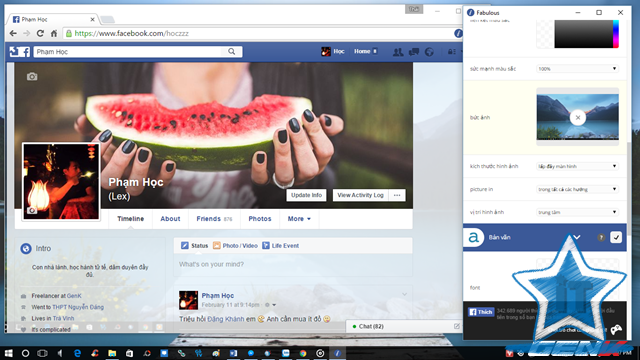Switch to the About tab
This screenshot has width=640, height=360.
coord(170,219)
